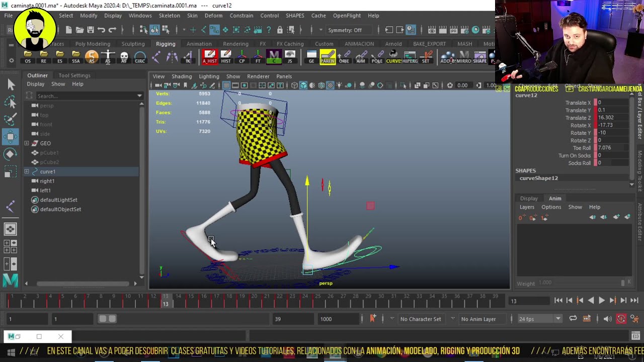Activate the Scale tool in toolbox
Viewport: 644px width, 362px height.
tap(11, 172)
